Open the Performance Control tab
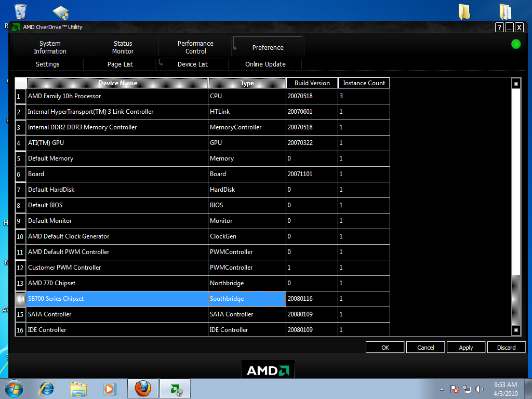The width and height of the screenshot is (532, 399). coord(195,47)
